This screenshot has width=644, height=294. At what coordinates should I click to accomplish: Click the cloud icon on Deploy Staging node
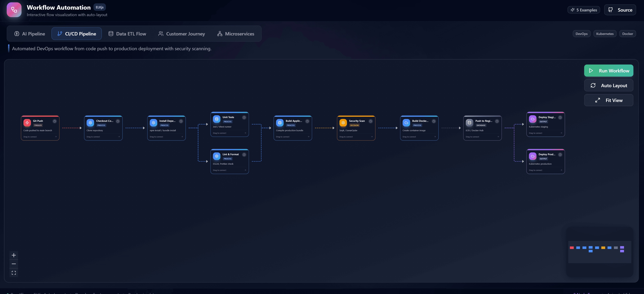point(533,119)
